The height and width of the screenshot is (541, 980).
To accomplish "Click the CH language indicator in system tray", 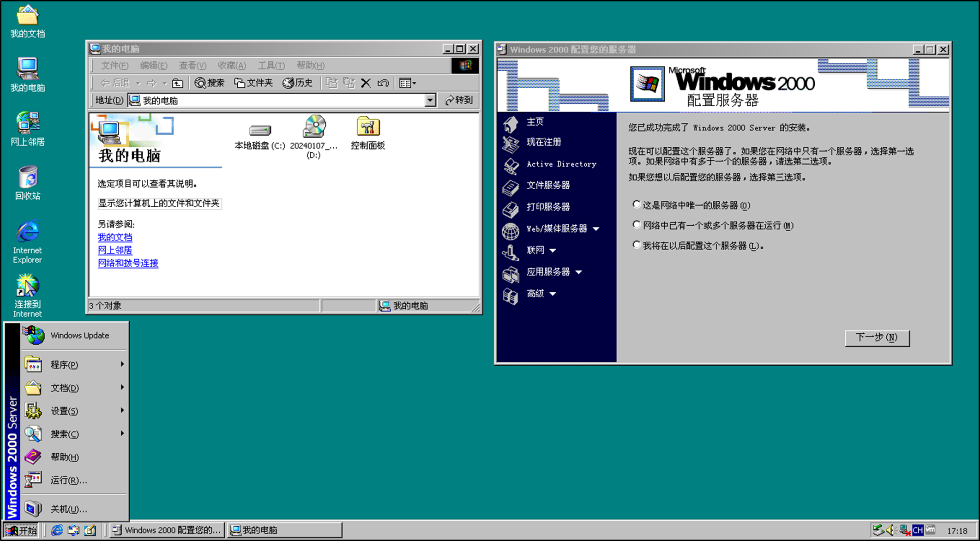I will (x=918, y=530).
